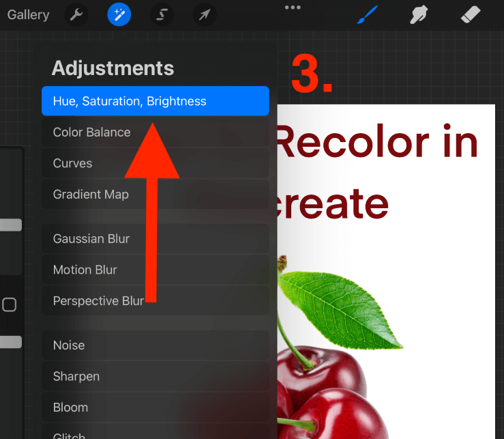Tap the upper brush size slider handle
Image resolution: width=504 pixels, height=439 pixels.
(x=11, y=225)
